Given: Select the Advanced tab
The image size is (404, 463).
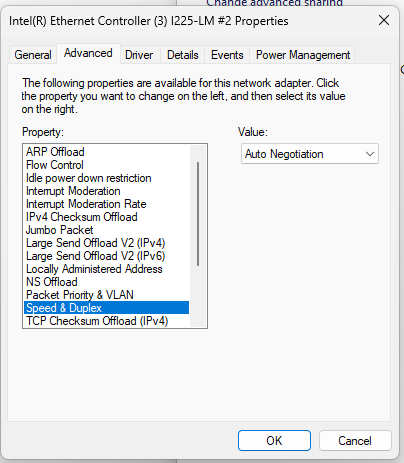Looking at the screenshot, I should click(88, 53).
